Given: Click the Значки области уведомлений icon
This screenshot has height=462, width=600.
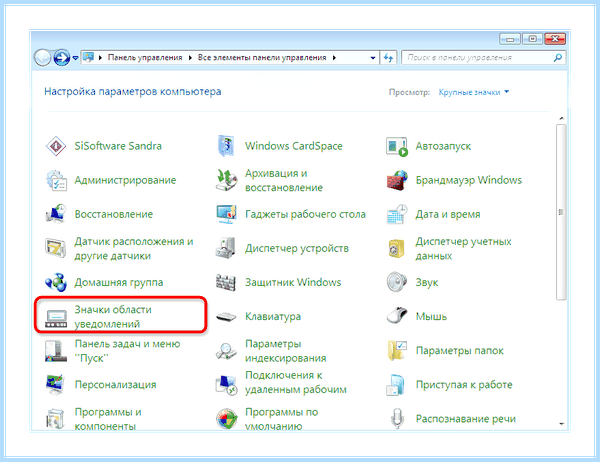Looking at the screenshot, I should point(56,318).
